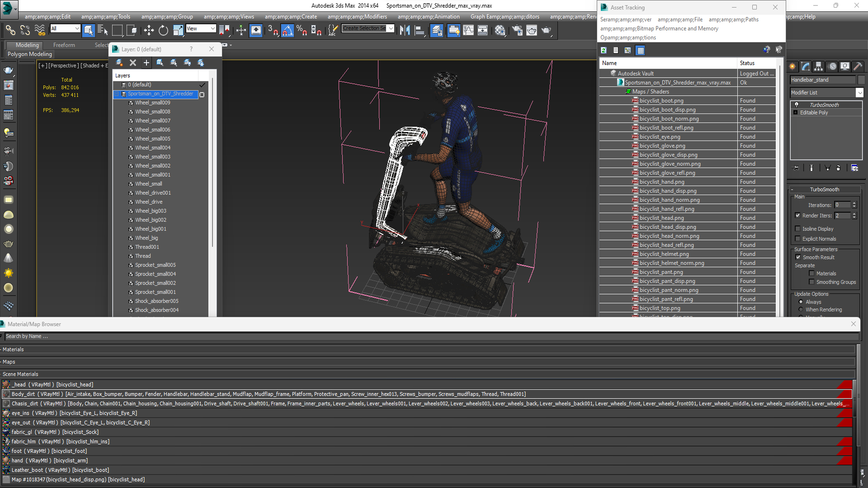Switch Asset Tracking to table view
Viewport: 868px width, 488px height.
[640, 50]
